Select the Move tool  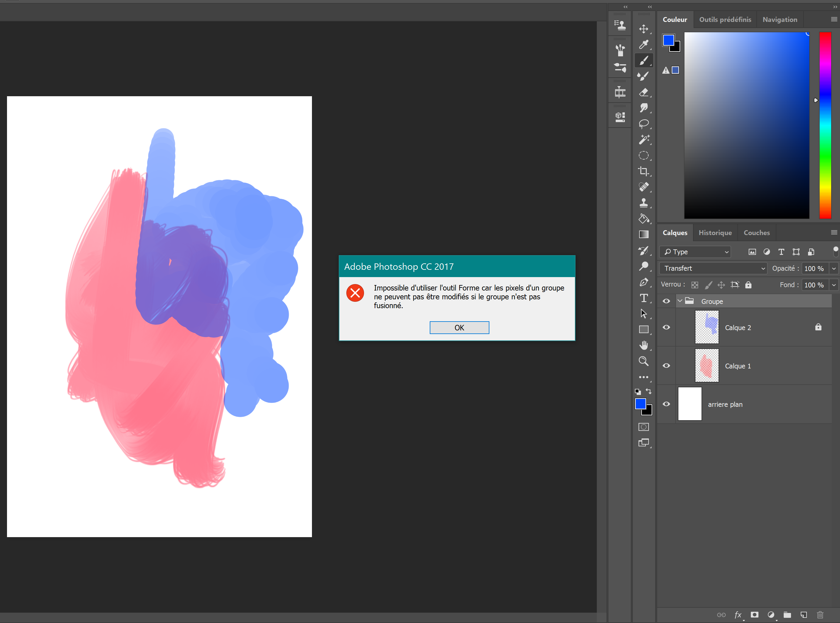644,29
